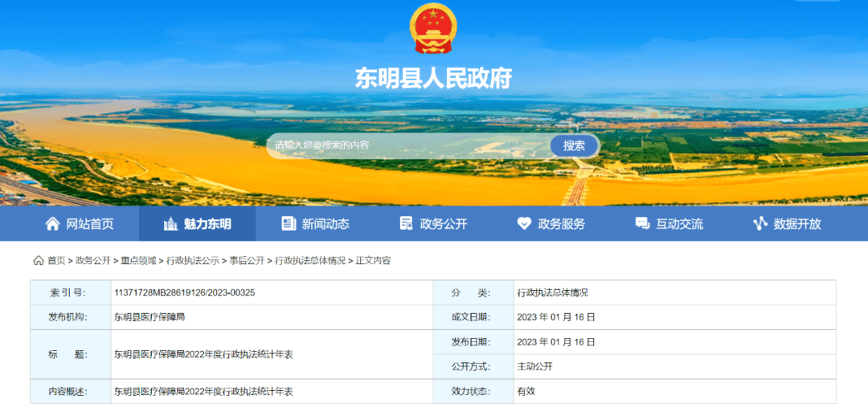Click the 成文日期 label cell

(473, 317)
